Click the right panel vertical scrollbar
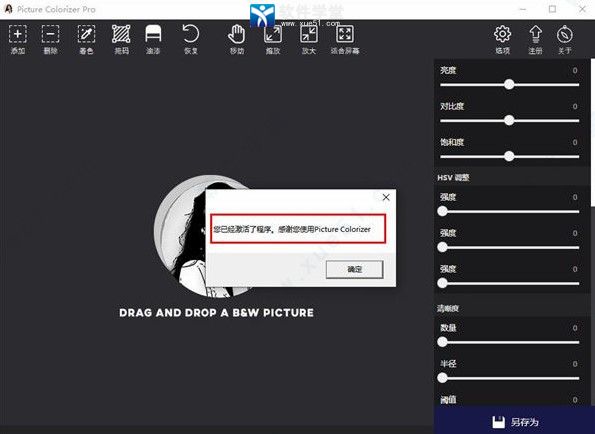Viewport: 595px width, 434px height. 593,133
